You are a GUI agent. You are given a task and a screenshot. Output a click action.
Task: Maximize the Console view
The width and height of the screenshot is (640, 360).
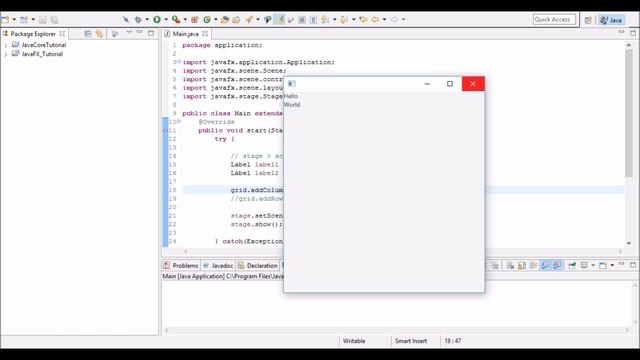633,265
